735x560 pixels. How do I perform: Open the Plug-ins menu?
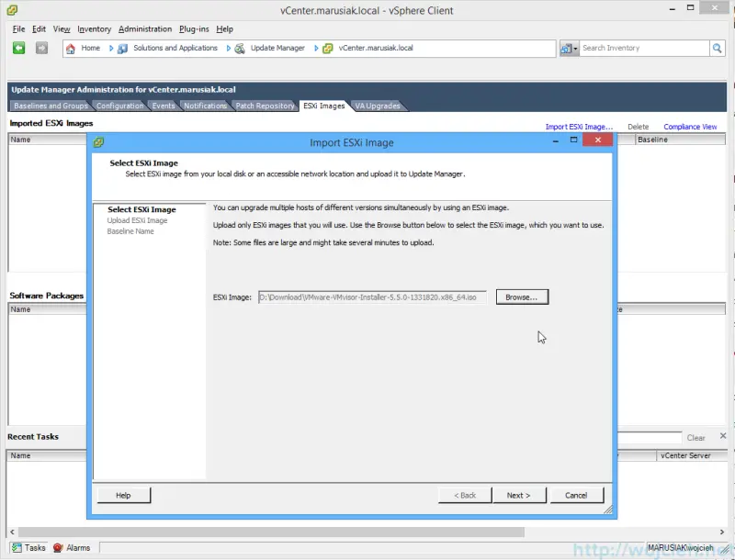coord(193,28)
